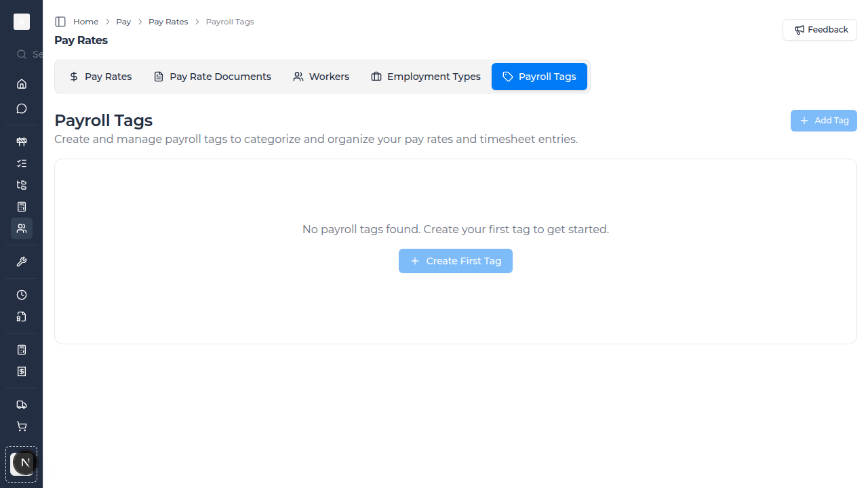Screen dimensions: 868x488
Task: Select the calculator icon in the sidebar
Action: pos(21,207)
